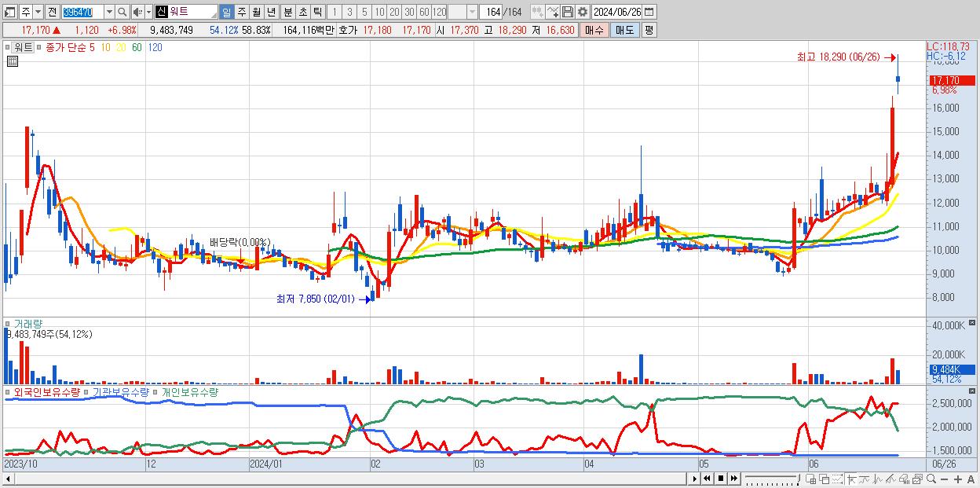Image resolution: width=980 pixels, height=488 pixels.
Task: Click the play button in replay controls
Action: click(x=695, y=478)
